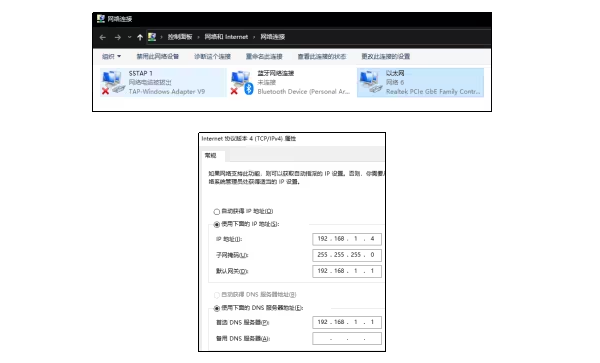The width and height of the screenshot is (600, 363).
Task: Expand the chevron after 控制面板 breadcrumb
Action: coord(198,37)
